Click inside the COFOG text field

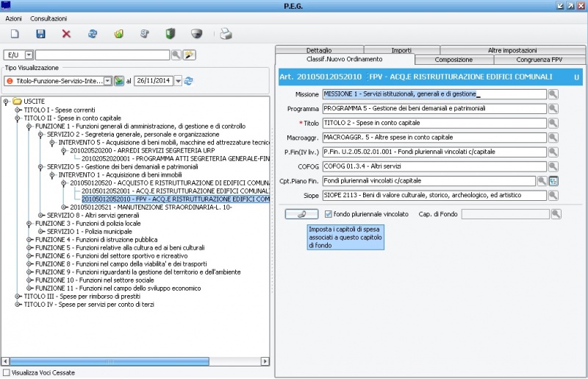(434, 166)
